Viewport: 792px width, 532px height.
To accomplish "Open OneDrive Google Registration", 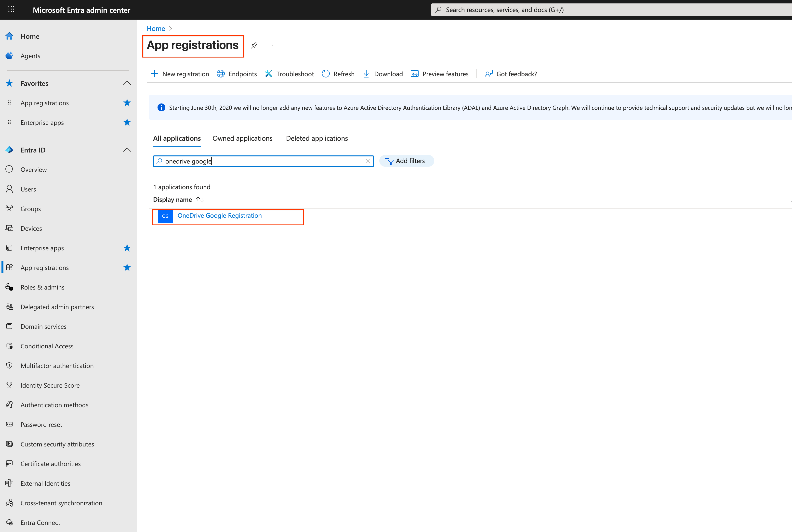I will [219, 215].
